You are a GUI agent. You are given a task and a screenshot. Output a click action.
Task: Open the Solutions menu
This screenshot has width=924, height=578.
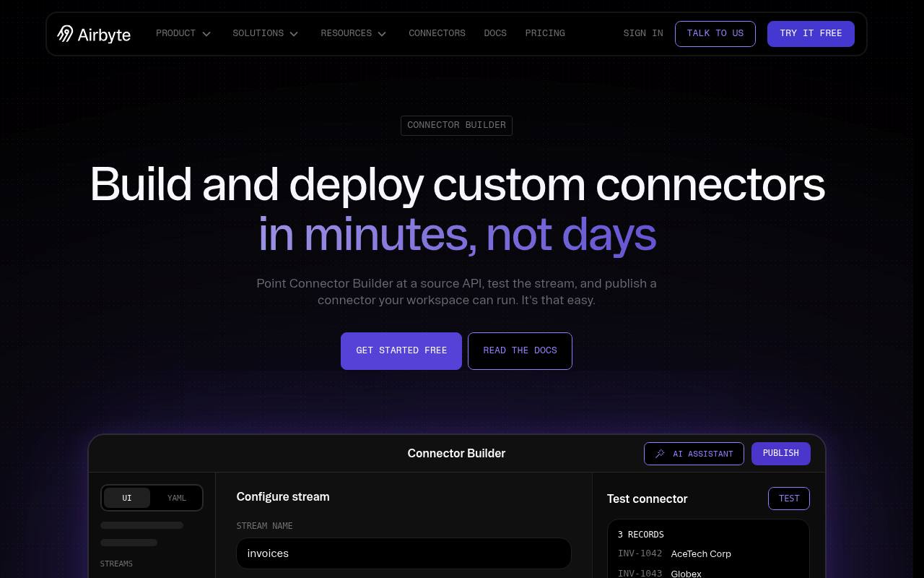(x=266, y=33)
